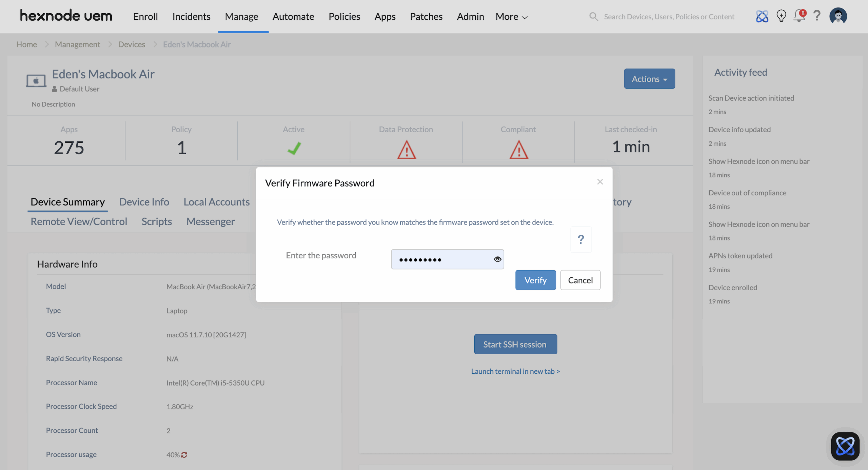868x470 pixels.
Task: Click the search magnifier icon
Action: coord(594,16)
